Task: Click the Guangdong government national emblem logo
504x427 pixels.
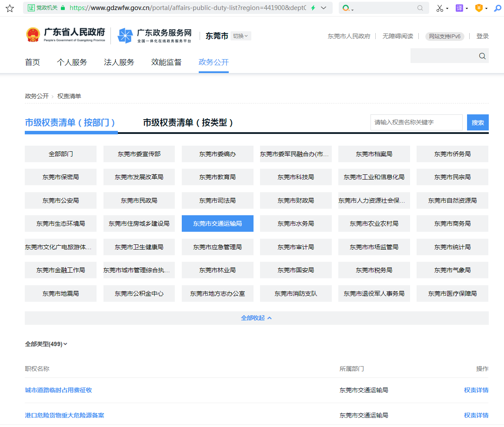Action: click(x=33, y=35)
